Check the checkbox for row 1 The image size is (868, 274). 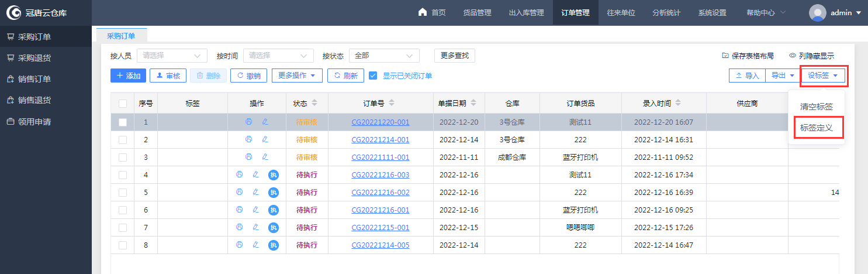(123, 122)
